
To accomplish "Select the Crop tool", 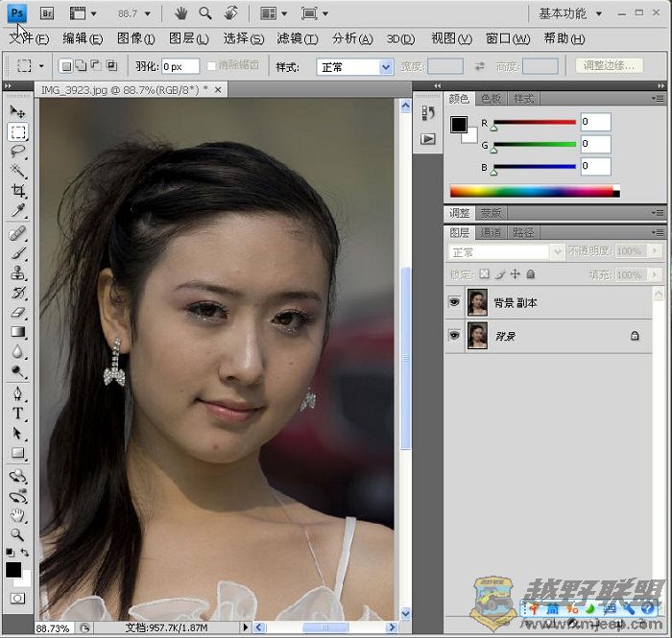I will (17, 192).
